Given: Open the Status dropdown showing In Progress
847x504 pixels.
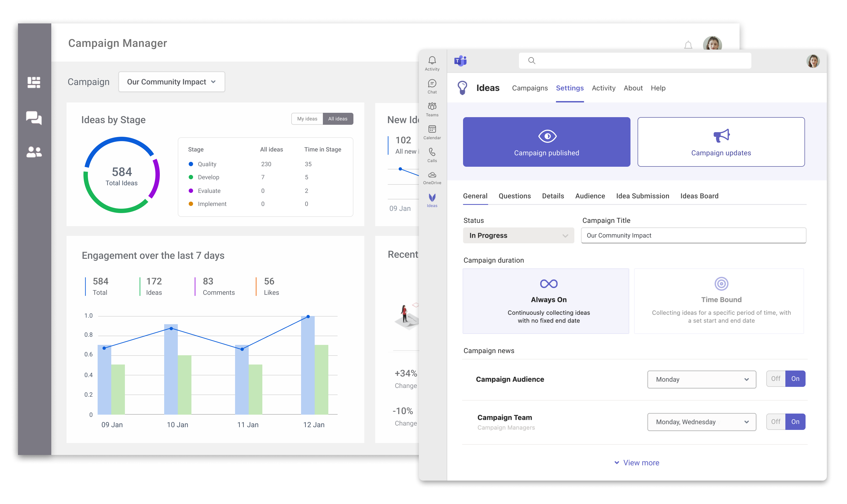Looking at the screenshot, I should tap(518, 235).
